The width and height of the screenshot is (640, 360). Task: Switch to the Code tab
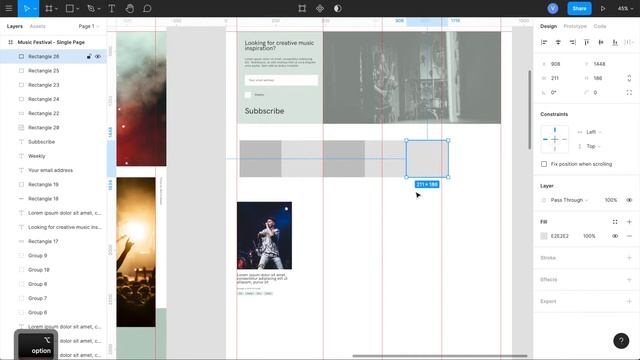(x=600, y=26)
